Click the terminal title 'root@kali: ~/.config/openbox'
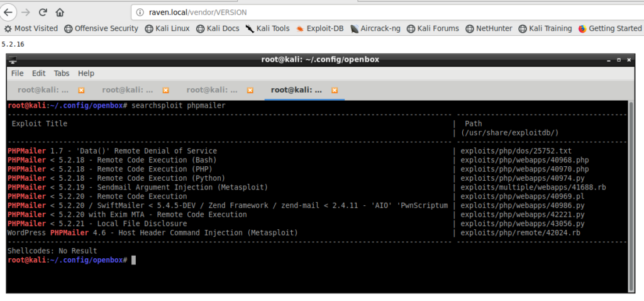This screenshot has width=644, height=301. tap(320, 60)
